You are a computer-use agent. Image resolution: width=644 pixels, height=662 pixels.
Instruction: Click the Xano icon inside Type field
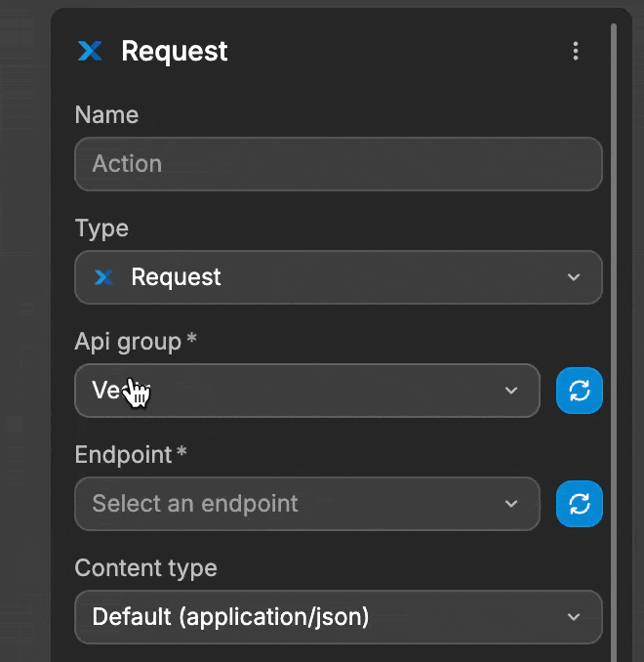coord(103,277)
